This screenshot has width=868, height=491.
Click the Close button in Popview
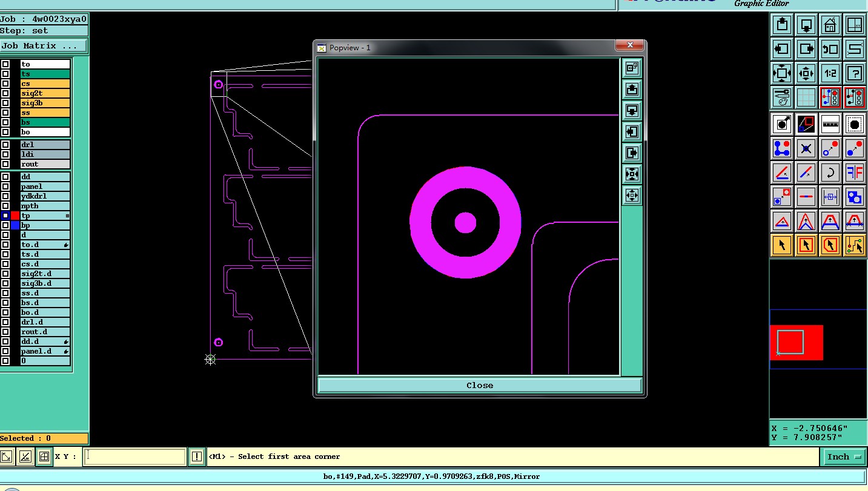[x=480, y=385]
